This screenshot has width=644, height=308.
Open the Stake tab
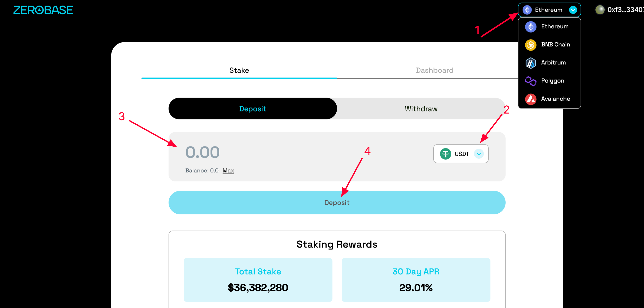tap(239, 70)
